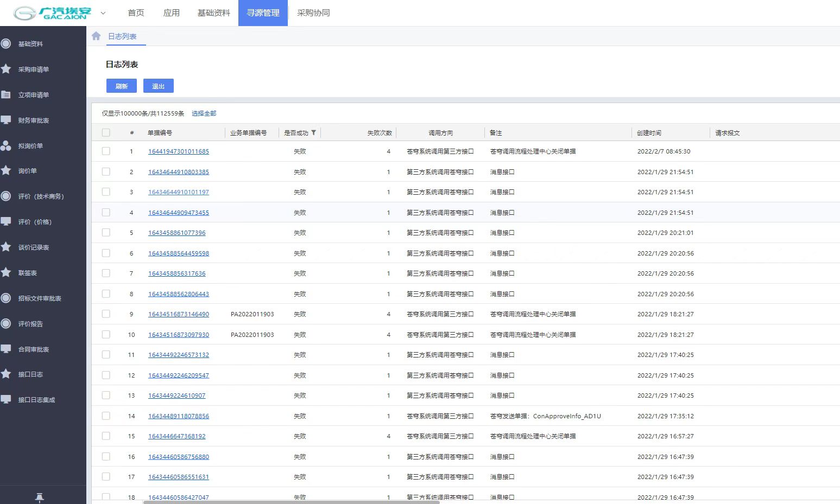Click the 单据编号 column header
Image resolution: width=840 pixels, height=504 pixels.
click(160, 133)
